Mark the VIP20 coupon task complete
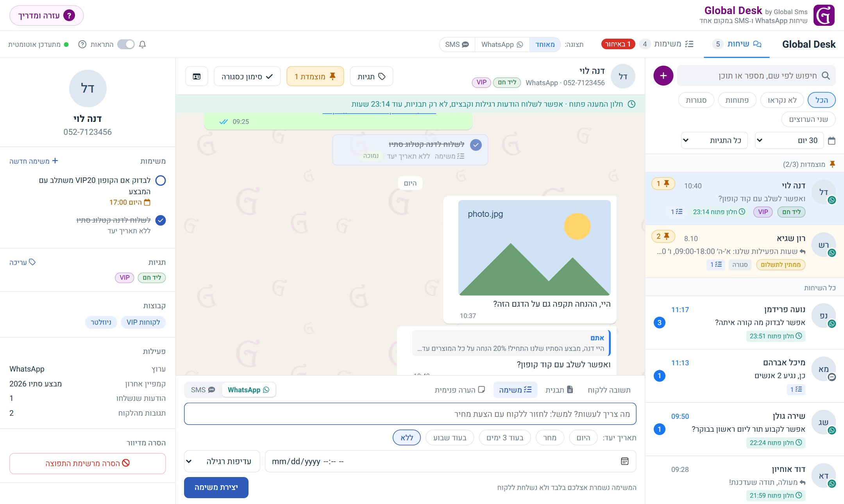 pos(161,181)
